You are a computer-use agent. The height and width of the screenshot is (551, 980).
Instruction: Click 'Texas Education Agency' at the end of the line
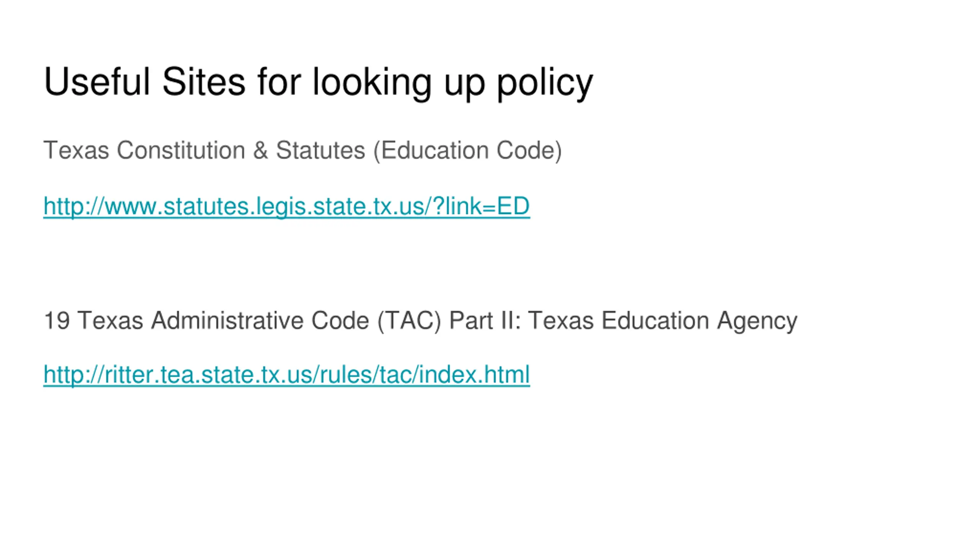[x=663, y=321]
